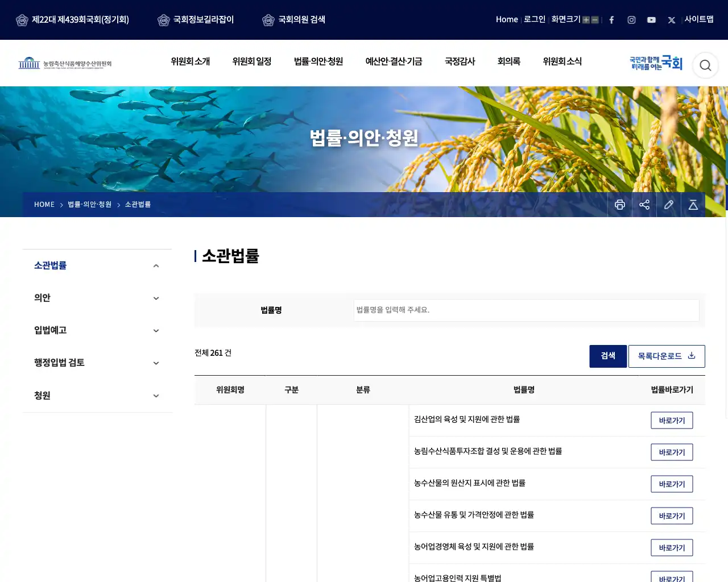Screen dimensions: 728x582
Task: Collapse the 소관법률 sidebar section
Action: pyautogui.click(x=97, y=265)
